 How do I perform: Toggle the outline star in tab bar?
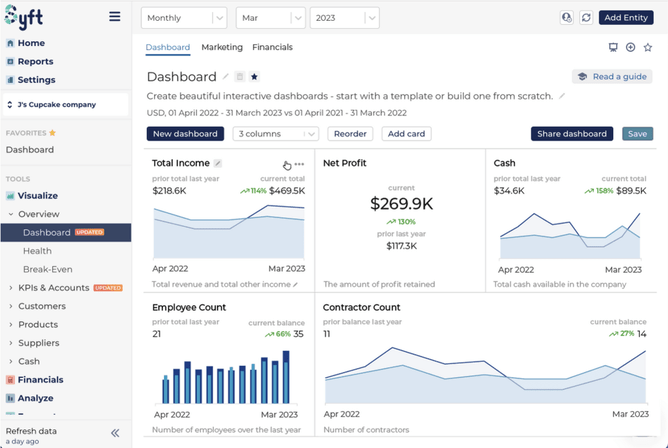pyautogui.click(x=647, y=48)
